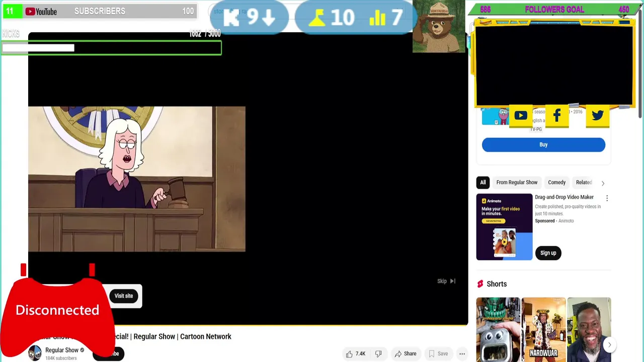Click the yellow ad progress bar under the player

tap(248, 325)
